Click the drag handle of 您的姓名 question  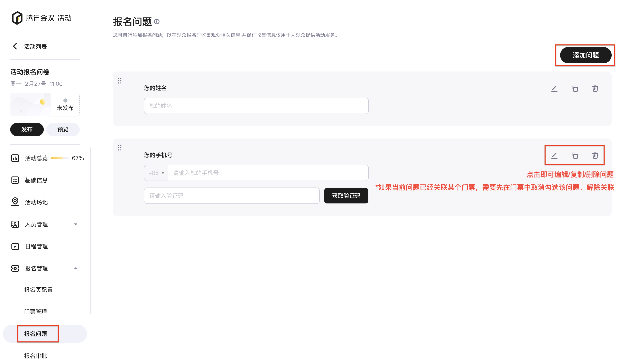coord(120,81)
